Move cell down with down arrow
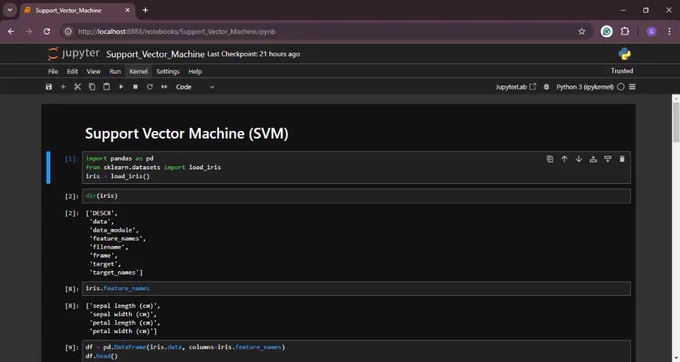Screen dimensions: 680x362 (x=579, y=159)
